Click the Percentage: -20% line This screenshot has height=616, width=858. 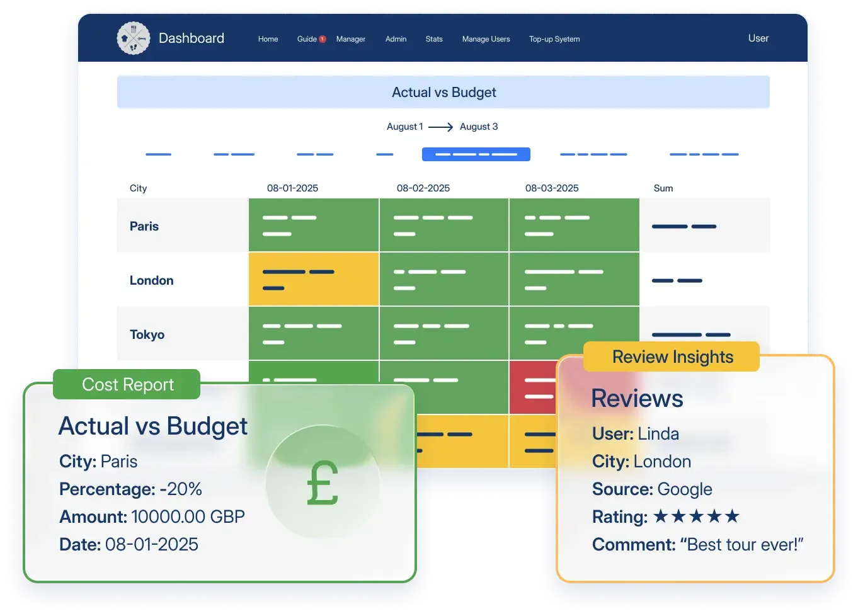pyautogui.click(x=131, y=489)
